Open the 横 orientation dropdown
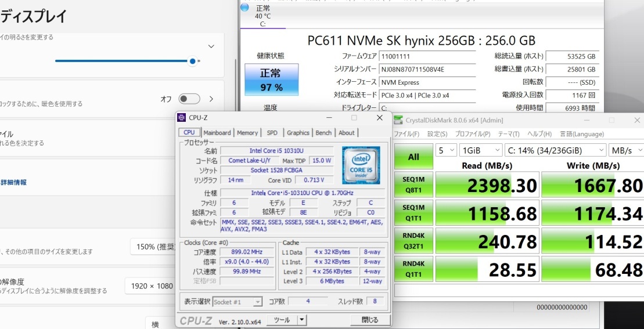Screen dimensions: 644x329 [x=161, y=323]
